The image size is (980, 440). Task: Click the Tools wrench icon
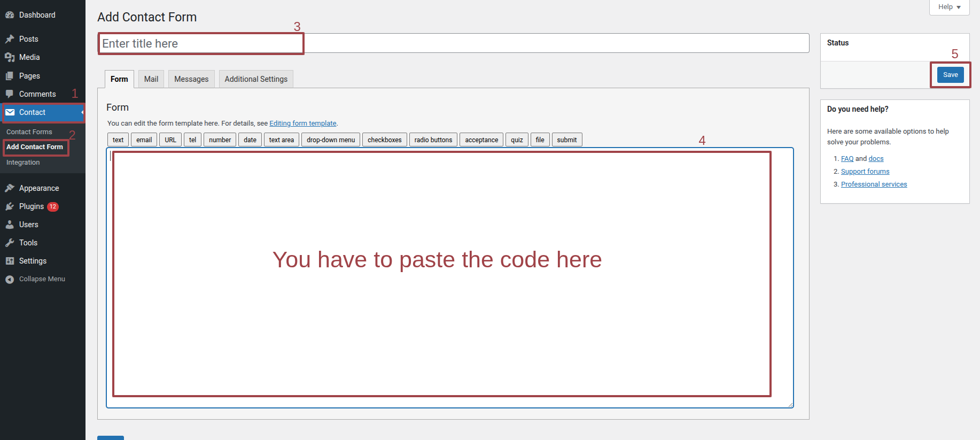tap(10, 243)
